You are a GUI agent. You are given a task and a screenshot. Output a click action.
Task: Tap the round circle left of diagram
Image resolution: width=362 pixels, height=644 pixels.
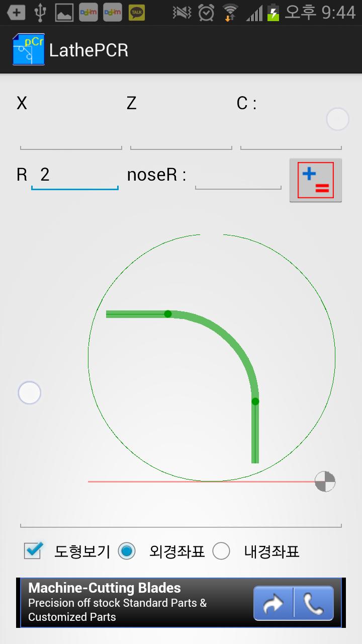29,393
